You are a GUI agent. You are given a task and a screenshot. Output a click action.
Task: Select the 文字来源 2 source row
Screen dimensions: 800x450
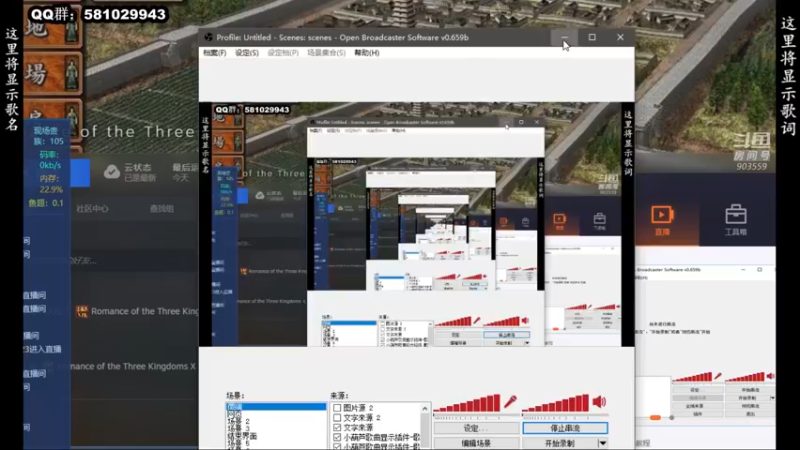pyautogui.click(x=377, y=418)
